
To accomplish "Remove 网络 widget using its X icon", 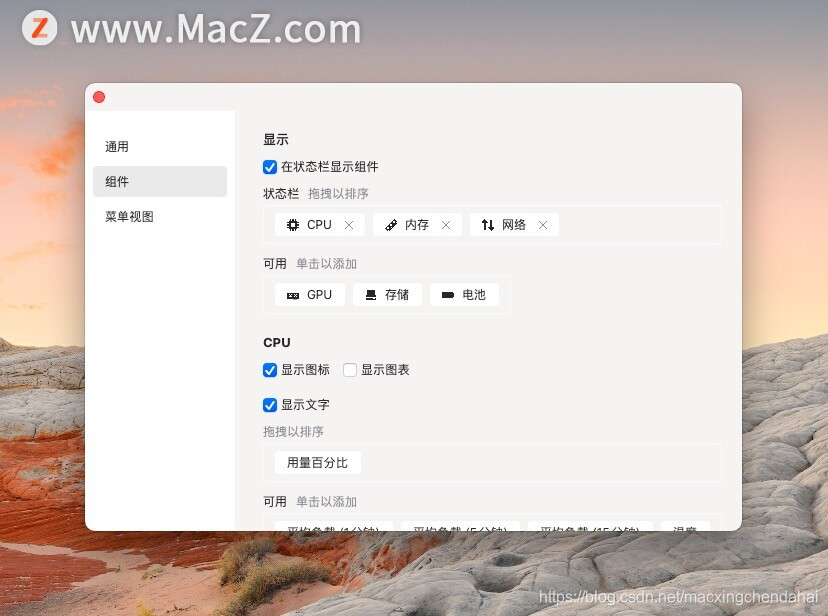I will 543,225.
